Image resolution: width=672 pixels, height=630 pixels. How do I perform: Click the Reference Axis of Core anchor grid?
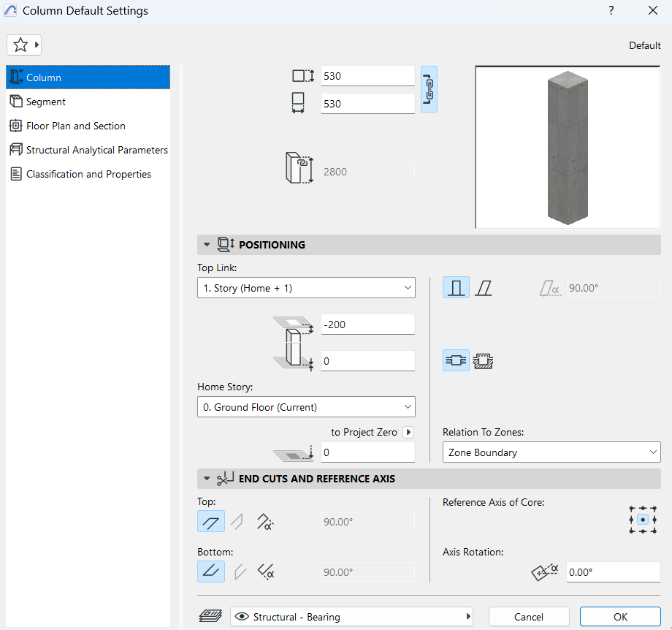(643, 520)
